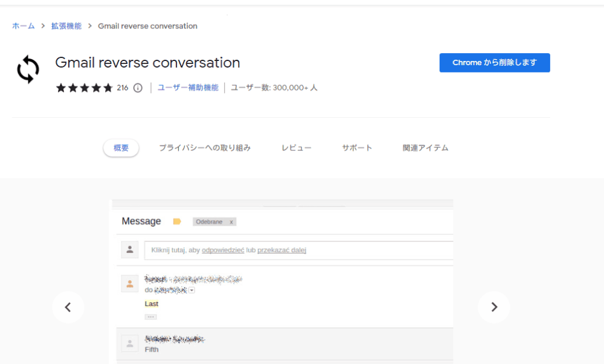Open the 拡張機能 breadcrumb link
This screenshot has width=604, height=364.
(66, 26)
